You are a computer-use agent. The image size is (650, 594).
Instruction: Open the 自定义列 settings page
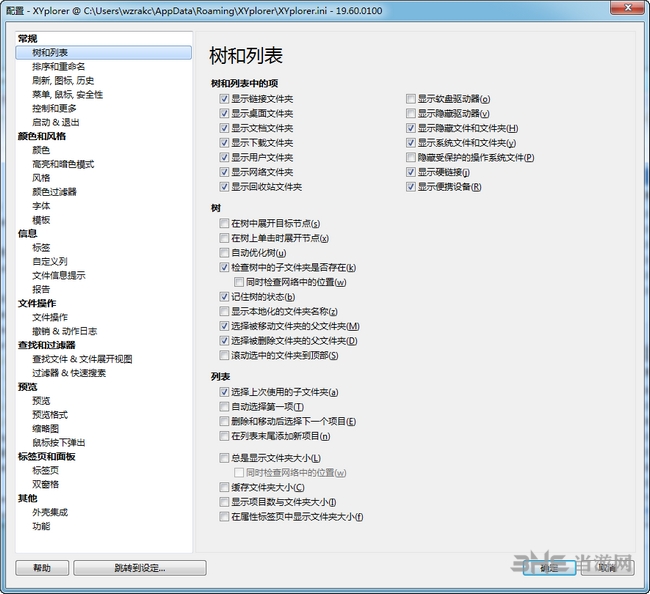(x=50, y=262)
